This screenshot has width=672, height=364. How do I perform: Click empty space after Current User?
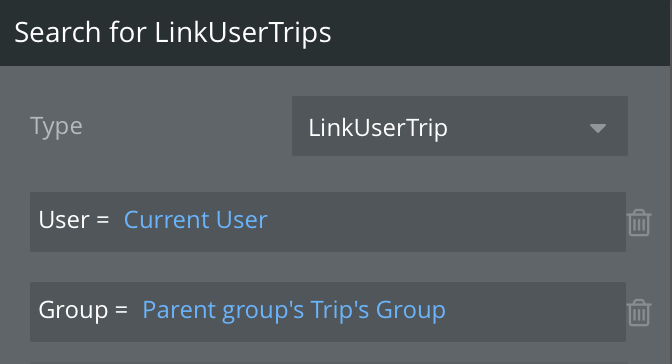click(446, 222)
